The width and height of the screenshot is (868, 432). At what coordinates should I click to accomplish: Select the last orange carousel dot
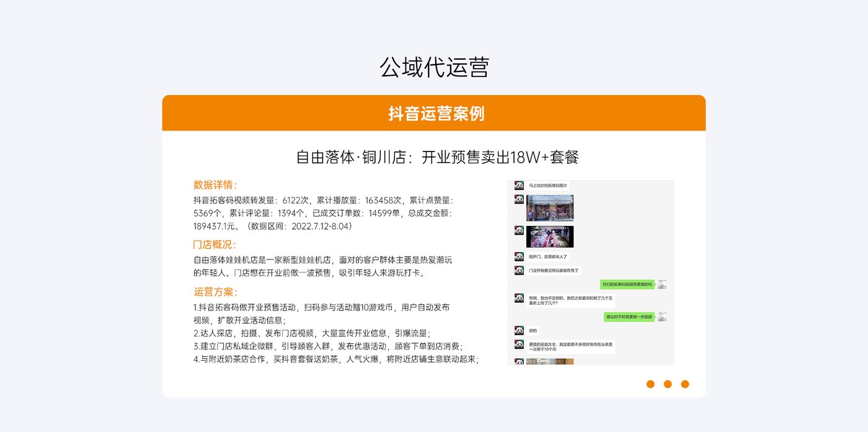[685, 384]
